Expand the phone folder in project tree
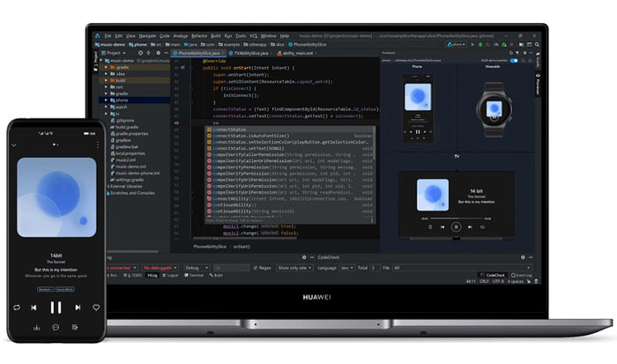The height and width of the screenshot is (364, 617). click(106, 100)
